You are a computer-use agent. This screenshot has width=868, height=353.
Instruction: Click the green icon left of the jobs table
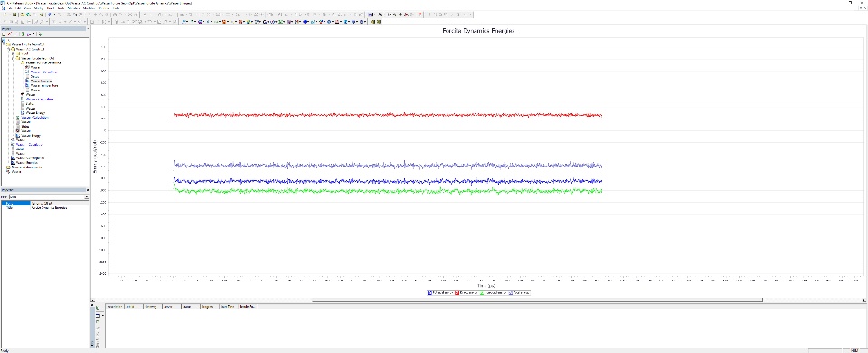[x=98, y=307]
